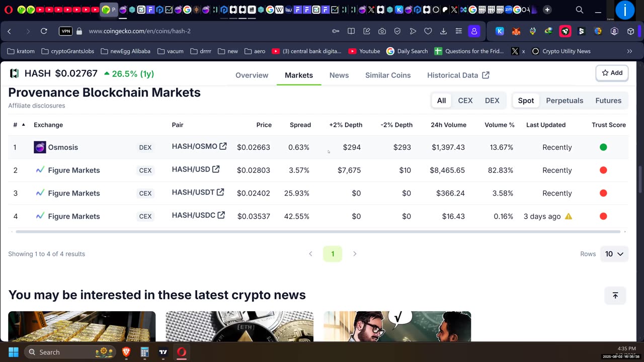The width and height of the screenshot is (644, 362).
Task: Open the MetaMask fox extension
Action: click(x=516, y=31)
